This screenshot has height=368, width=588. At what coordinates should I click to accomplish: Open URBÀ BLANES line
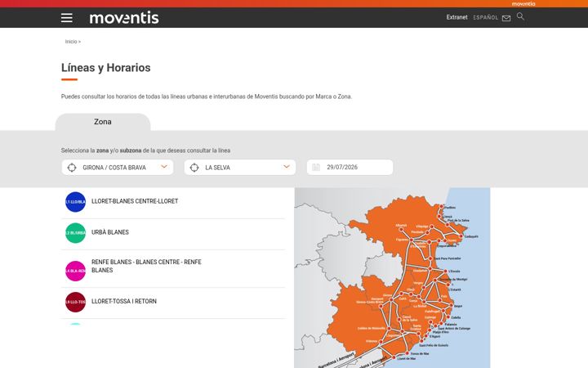pyautogui.click(x=110, y=232)
